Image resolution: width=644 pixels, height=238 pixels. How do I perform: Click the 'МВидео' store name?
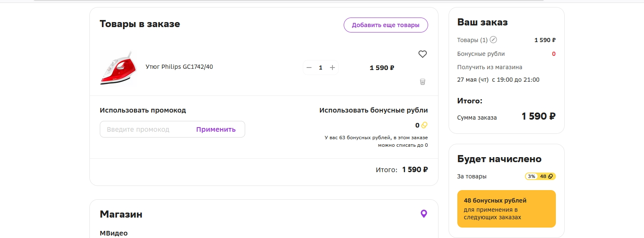point(114,233)
